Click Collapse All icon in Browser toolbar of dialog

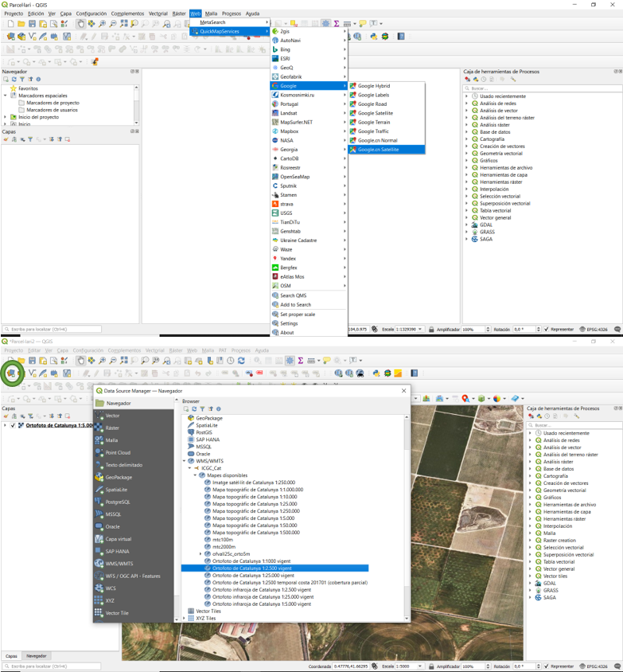click(210, 409)
